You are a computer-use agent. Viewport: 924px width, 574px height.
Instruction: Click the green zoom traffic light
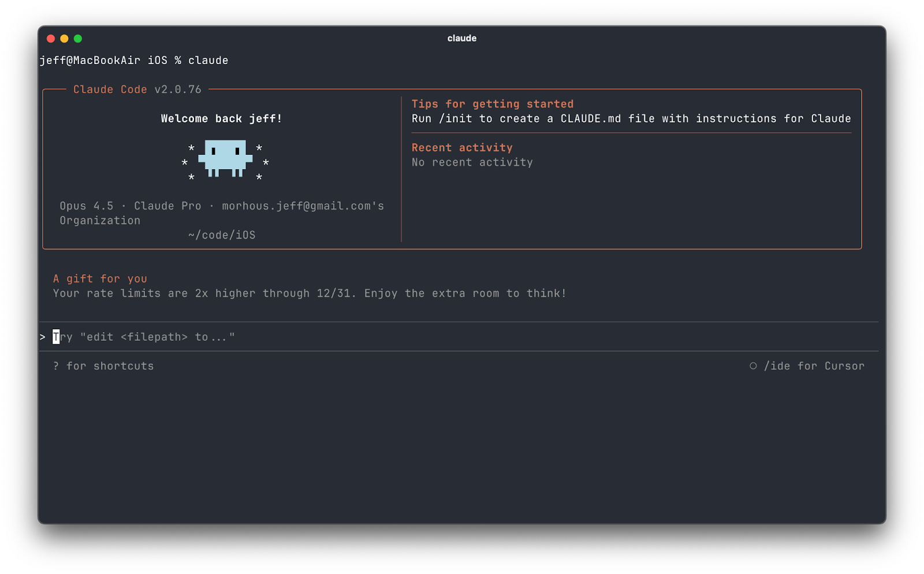click(x=77, y=38)
